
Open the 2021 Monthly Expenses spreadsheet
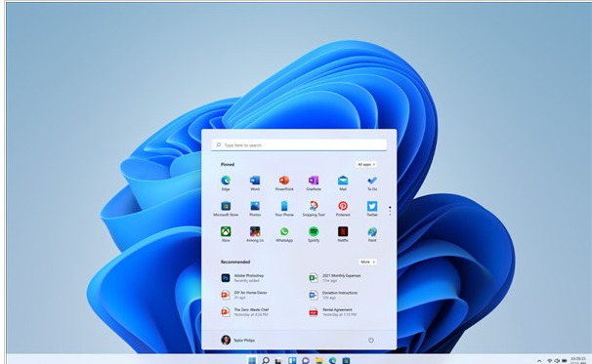click(x=335, y=278)
